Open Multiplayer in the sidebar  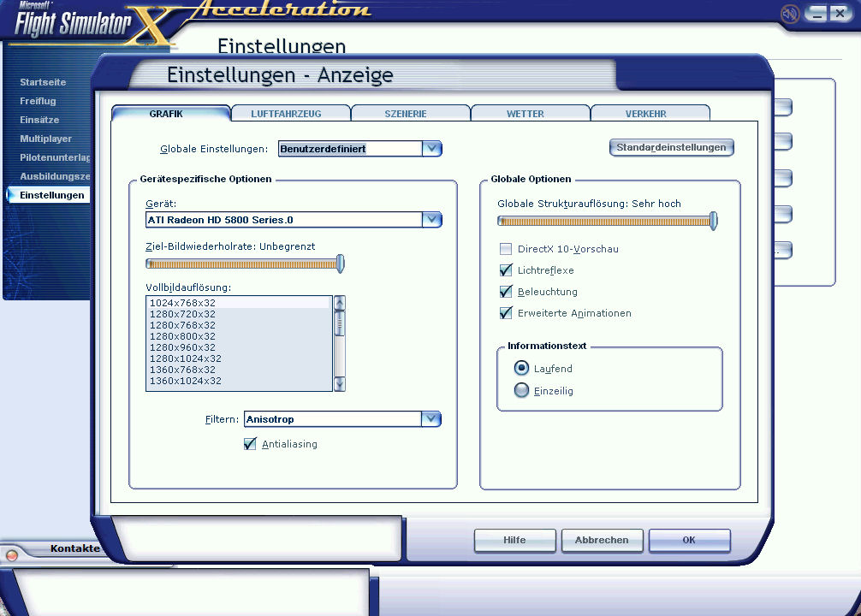tap(45, 139)
